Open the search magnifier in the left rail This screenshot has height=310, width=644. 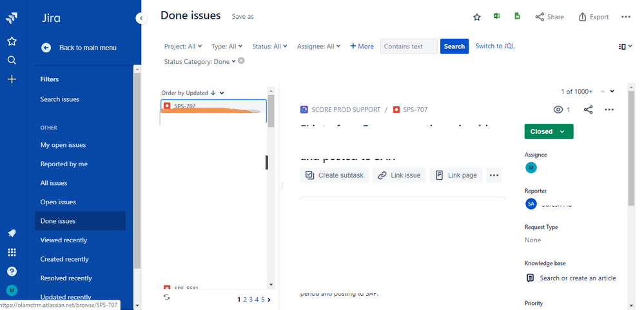coord(12,61)
